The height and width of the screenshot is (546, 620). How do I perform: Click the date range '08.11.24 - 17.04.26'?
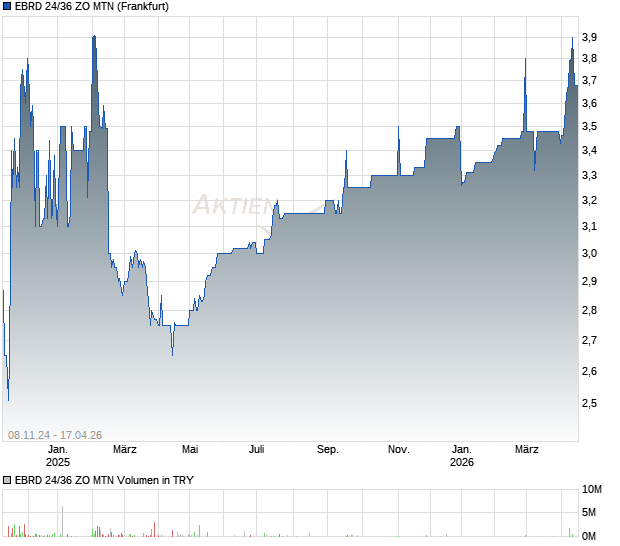pyautogui.click(x=55, y=435)
